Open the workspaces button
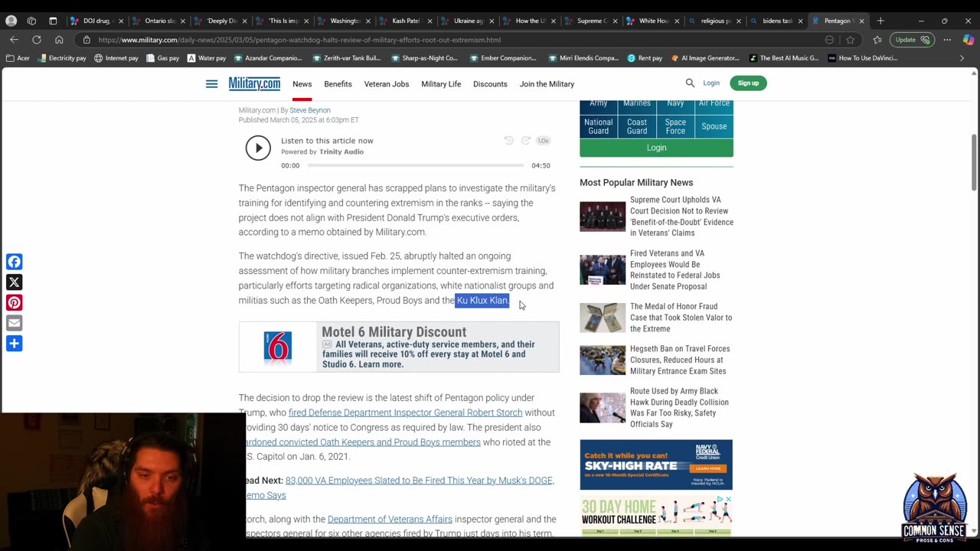Image resolution: width=980 pixels, height=551 pixels. 31,21
